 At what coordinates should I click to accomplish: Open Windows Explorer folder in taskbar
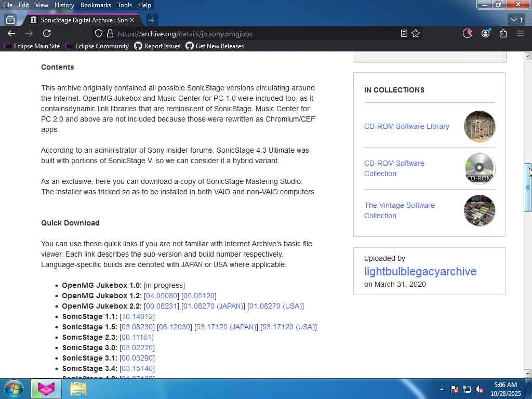point(78,389)
